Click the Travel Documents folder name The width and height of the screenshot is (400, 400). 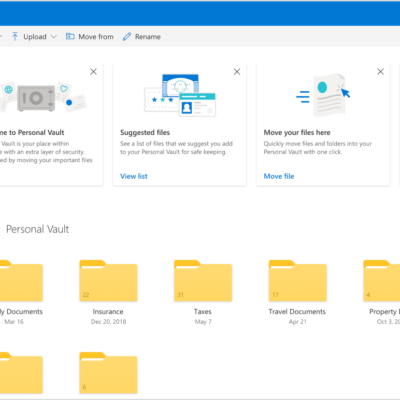click(x=297, y=312)
